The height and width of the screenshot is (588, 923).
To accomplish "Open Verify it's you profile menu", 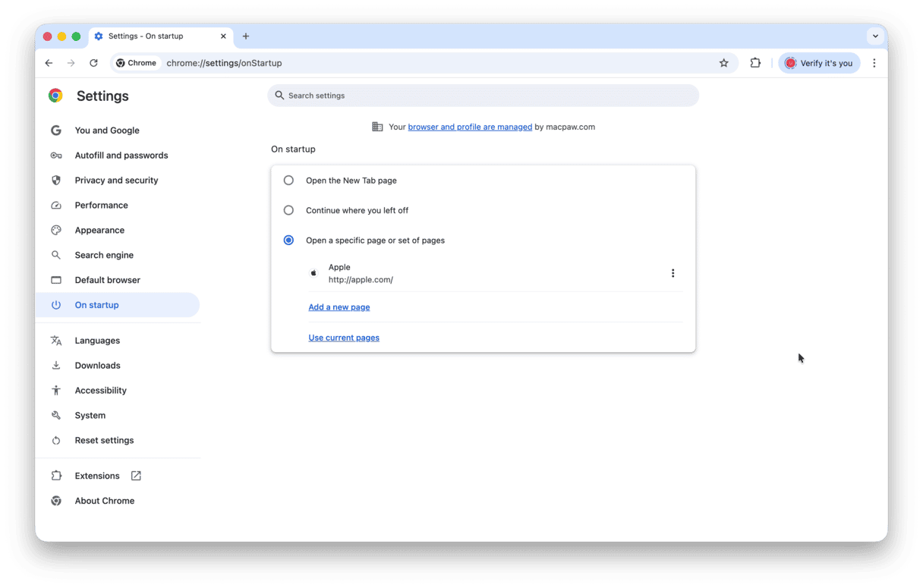I will pos(818,63).
